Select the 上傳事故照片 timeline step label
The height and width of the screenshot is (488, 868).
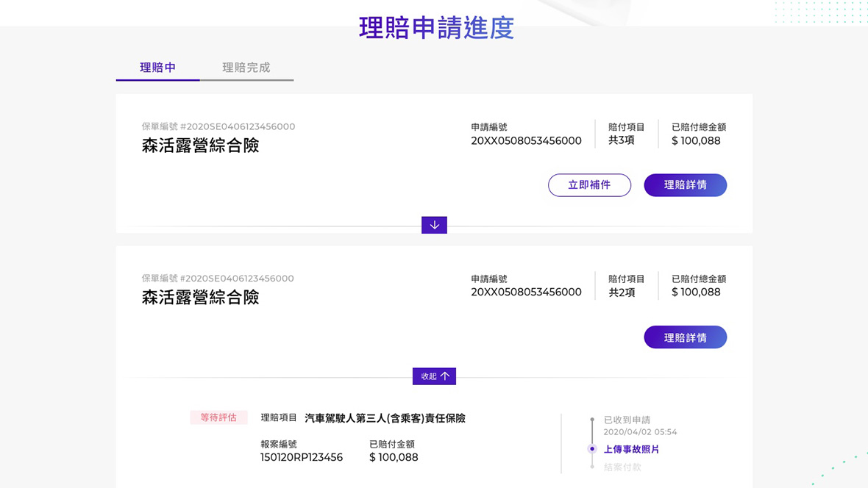click(x=631, y=449)
